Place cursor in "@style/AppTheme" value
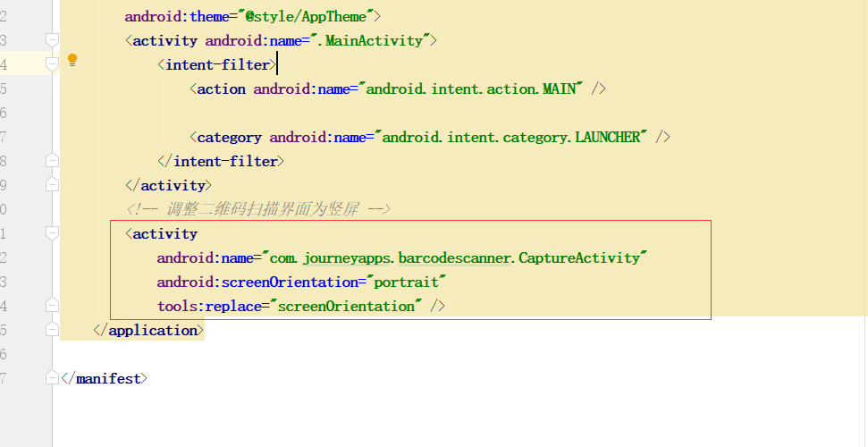The width and height of the screenshot is (868, 447). pos(306,17)
